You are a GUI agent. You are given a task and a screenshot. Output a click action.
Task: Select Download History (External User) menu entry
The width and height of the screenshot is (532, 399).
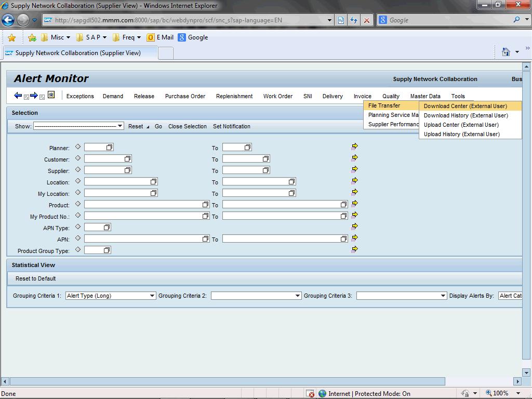tap(470, 115)
